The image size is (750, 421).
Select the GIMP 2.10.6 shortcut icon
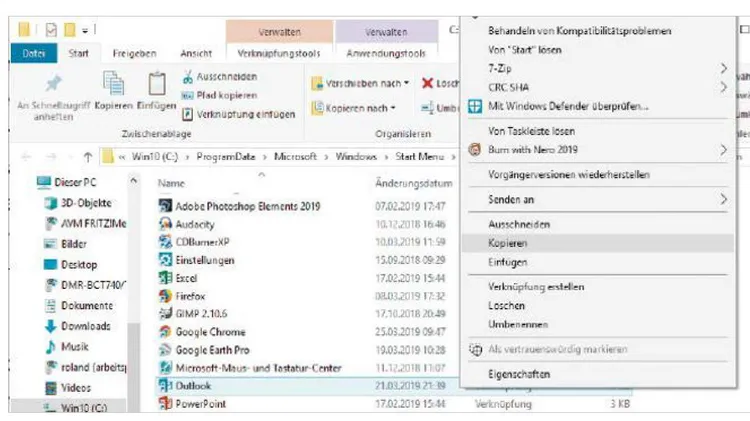click(x=165, y=313)
